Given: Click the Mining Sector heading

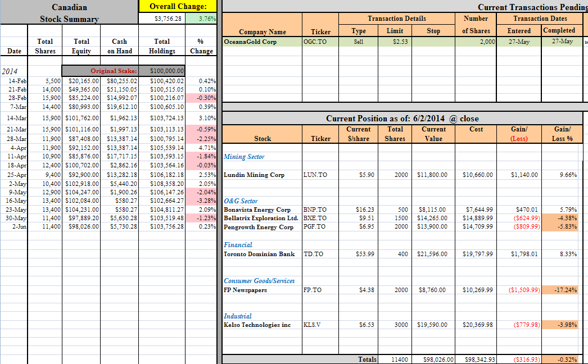Looking at the screenshot, I should point(244,157).
